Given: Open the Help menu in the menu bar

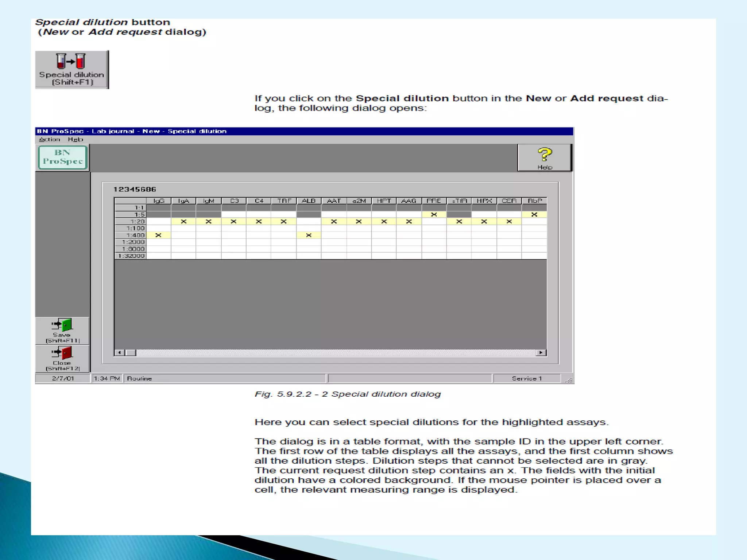Looking at the screenshot, I should (76, 139).
